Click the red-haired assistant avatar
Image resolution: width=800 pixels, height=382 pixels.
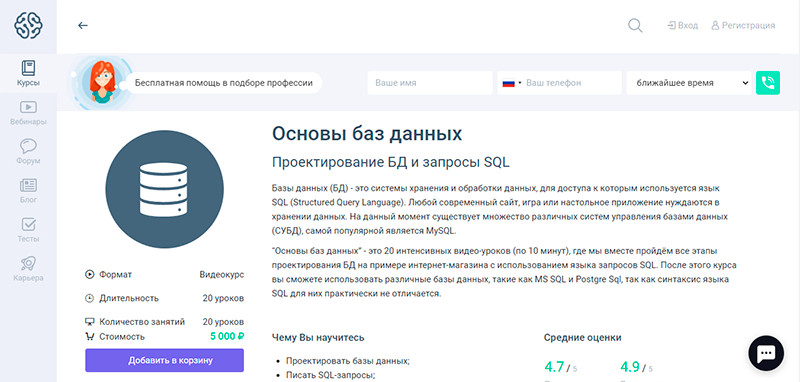[x=102, y=82]
